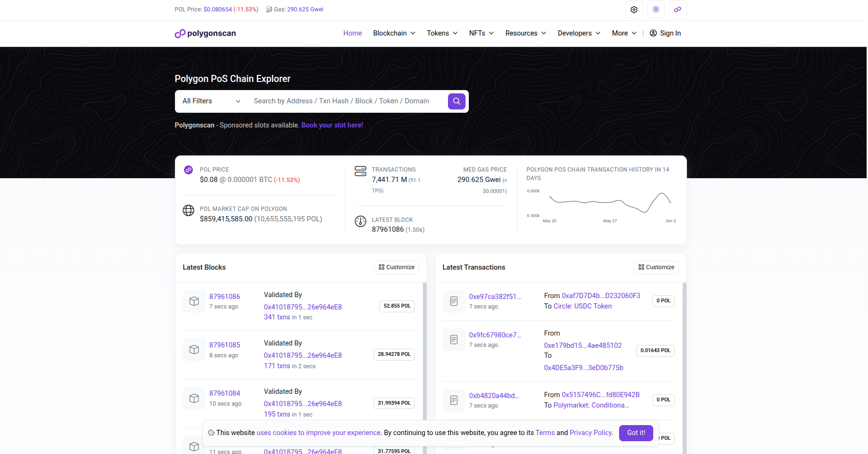Expand the Resources menu
This screenshot has width=868, height=454.
[526, 33]
